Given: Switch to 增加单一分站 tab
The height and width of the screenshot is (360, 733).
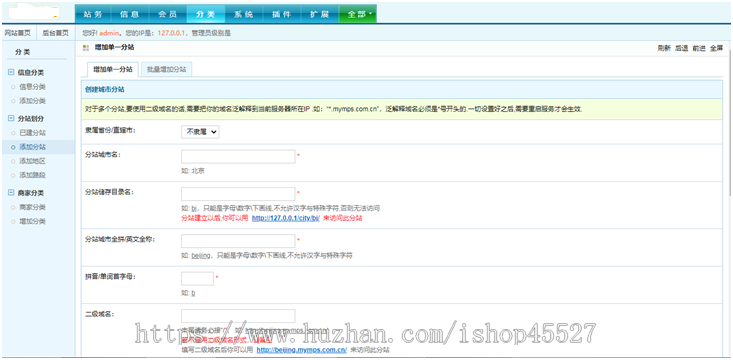Looking at the screenshot, I should pos(113,69).
